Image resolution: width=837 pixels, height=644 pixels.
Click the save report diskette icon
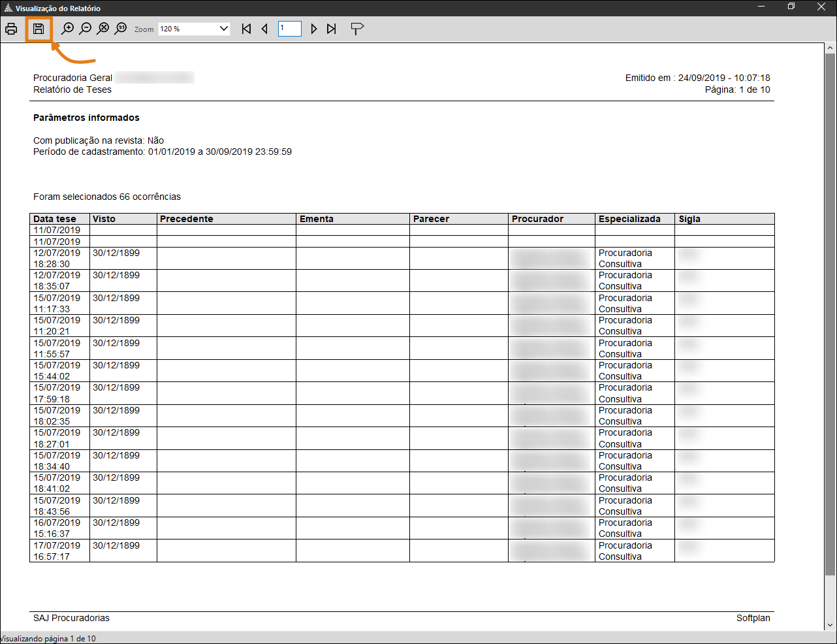click(39, 29)
